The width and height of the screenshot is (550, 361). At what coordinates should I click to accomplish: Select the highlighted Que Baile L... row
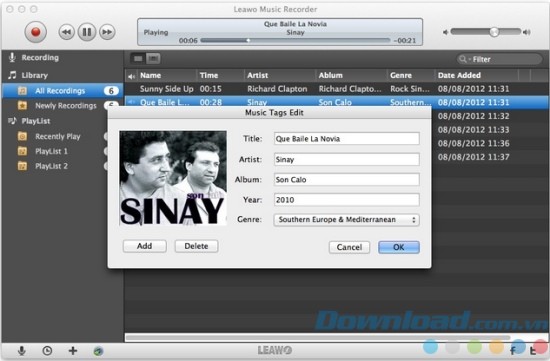337,102
